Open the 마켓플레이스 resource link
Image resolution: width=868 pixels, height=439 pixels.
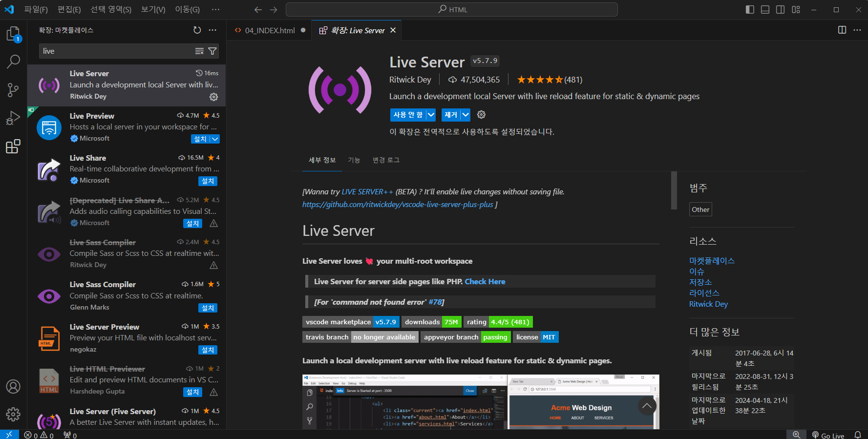click(x=712, y=261)
